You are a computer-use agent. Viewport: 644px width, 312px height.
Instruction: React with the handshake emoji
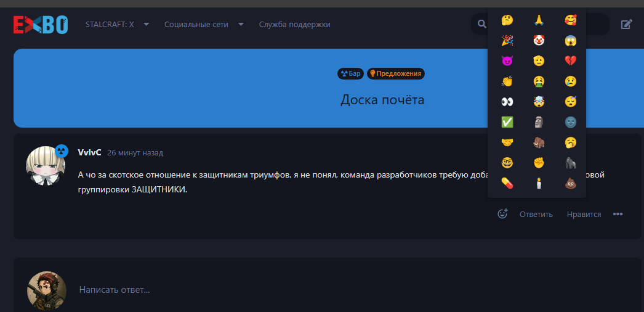pos(507,142)
